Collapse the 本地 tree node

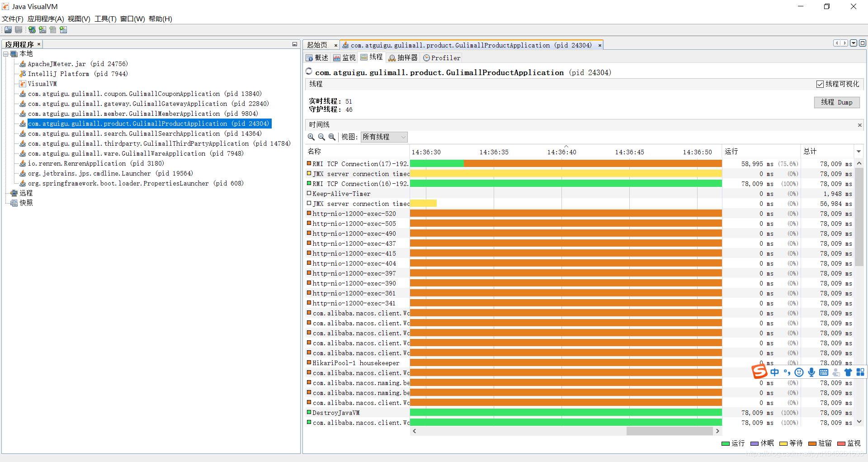point(6,54)
